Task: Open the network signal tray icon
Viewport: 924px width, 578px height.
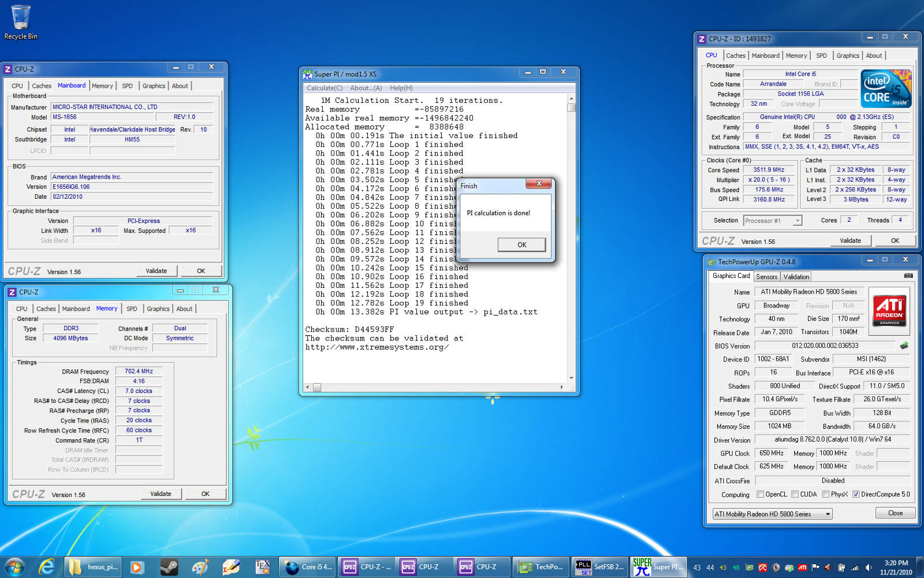Action: point(855,568)
